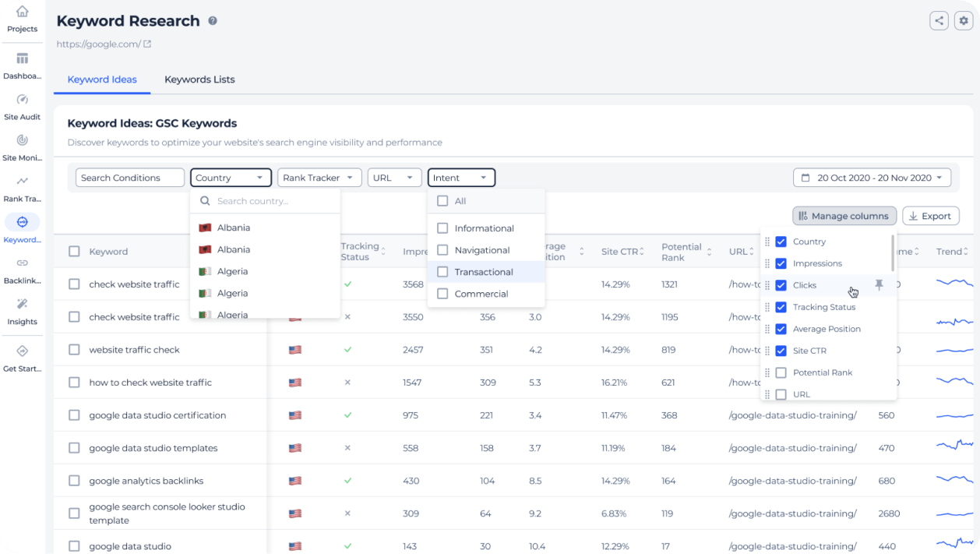
Task: Select all rows via header Keyword checkbox
Action: [x=74, y=252]
